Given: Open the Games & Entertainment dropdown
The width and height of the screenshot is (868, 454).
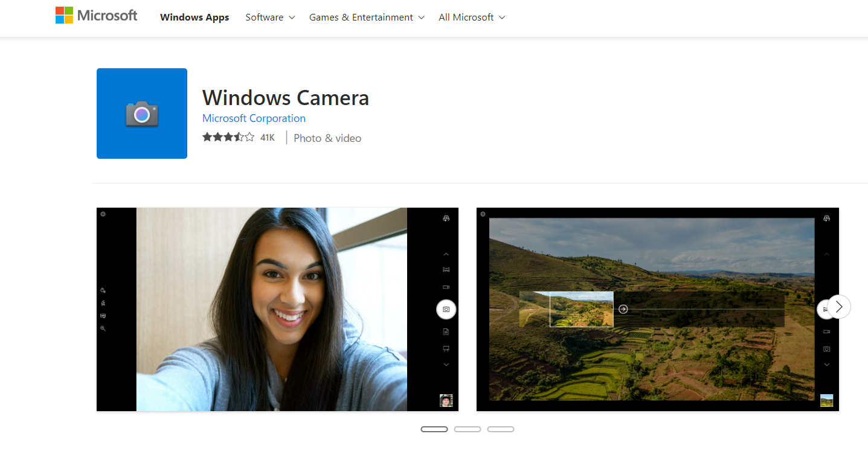Looking at the screenshot, I should (x=367, y=18).
